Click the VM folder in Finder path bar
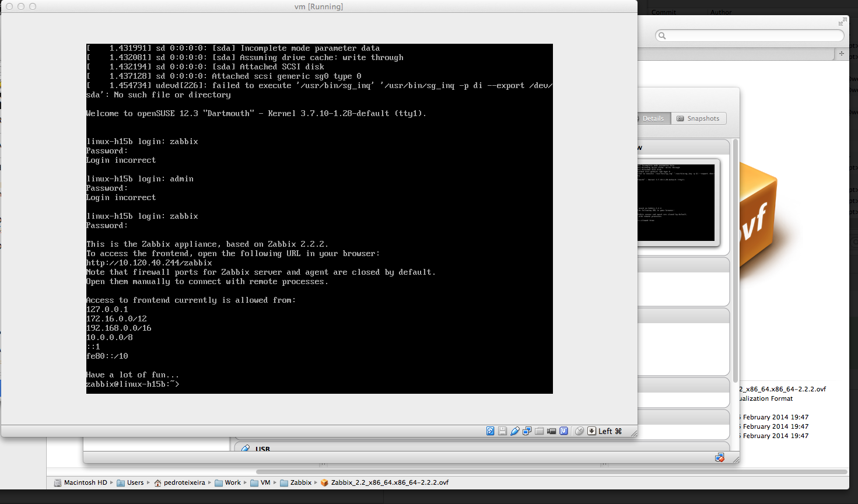Viewport: 858px width, 504px height. (260, 482)
